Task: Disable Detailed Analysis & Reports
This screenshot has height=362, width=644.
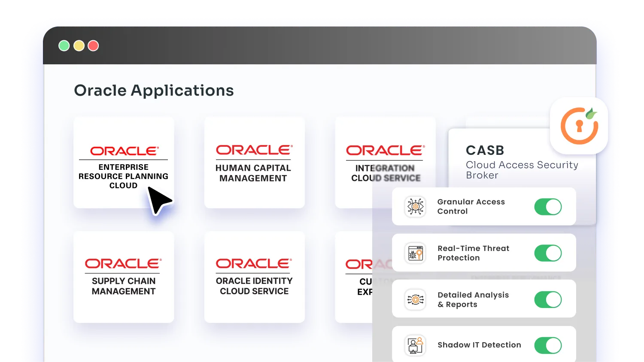Action: pos(548,299)
